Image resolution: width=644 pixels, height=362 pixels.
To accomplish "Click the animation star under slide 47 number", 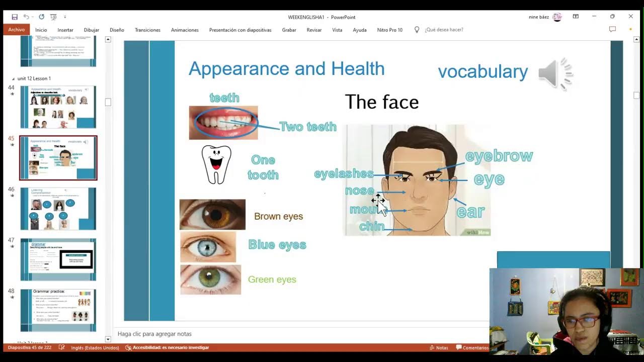I will click(12, 246).
